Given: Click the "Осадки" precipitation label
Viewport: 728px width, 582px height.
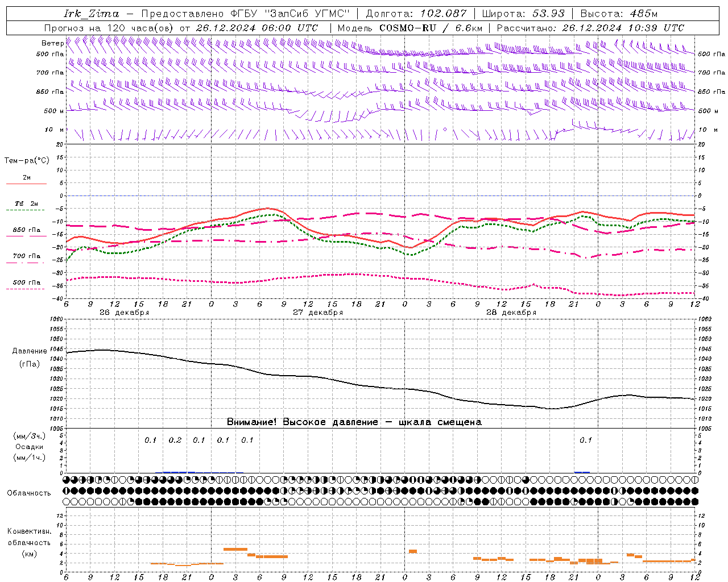Looking at the screenshot, I should point(30,447).
